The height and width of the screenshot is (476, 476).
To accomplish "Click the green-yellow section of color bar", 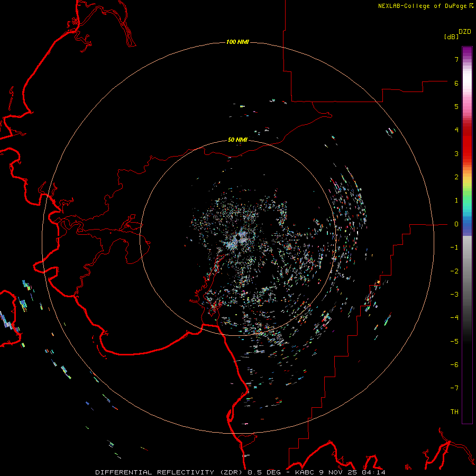I will click(467, 190).
